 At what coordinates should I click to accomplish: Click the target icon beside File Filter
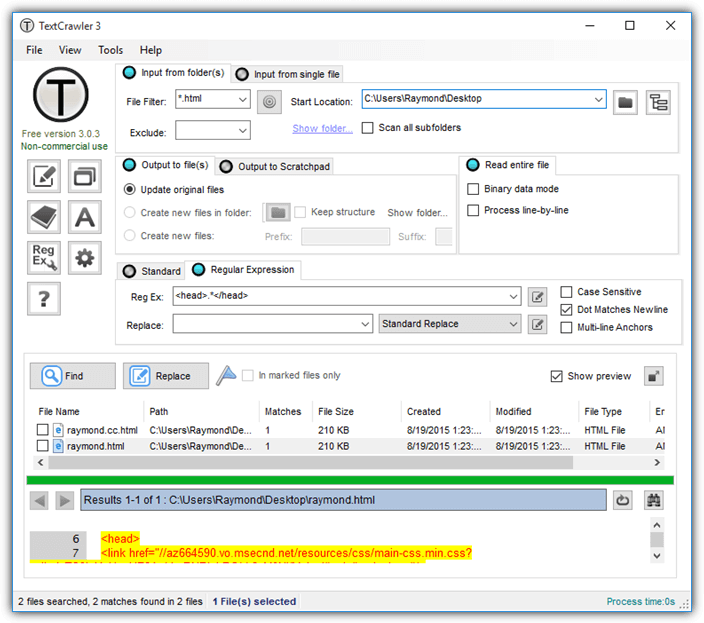coord(269,102)
